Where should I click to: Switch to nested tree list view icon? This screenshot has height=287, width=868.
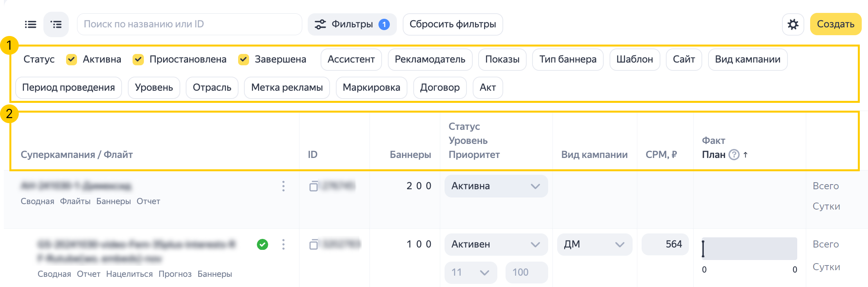(56, 25)
